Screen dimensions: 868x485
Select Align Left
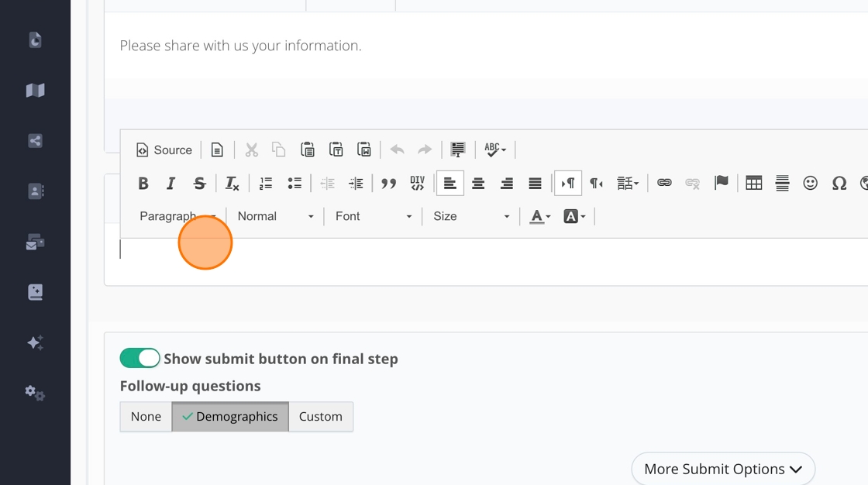[450, 184]
